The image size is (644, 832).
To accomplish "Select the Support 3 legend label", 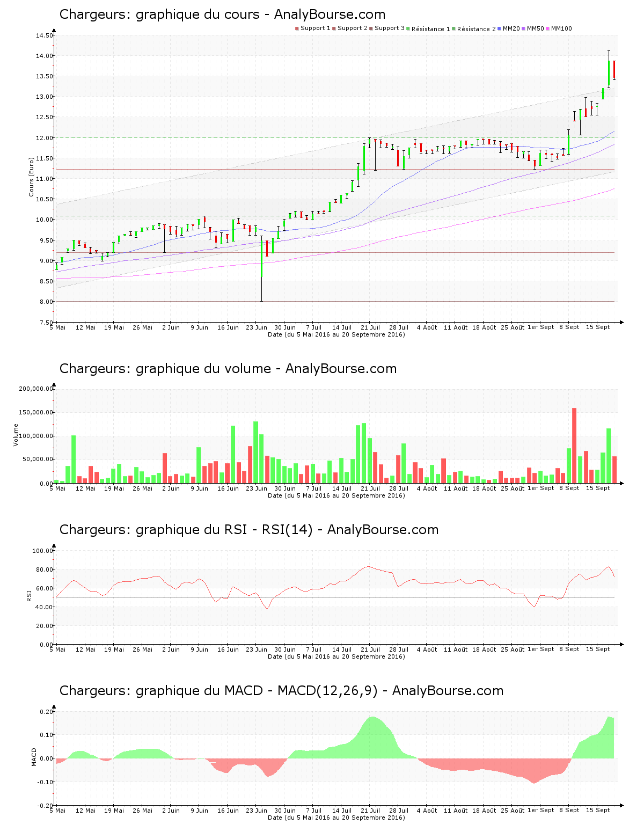I will (x=390, y=28).
